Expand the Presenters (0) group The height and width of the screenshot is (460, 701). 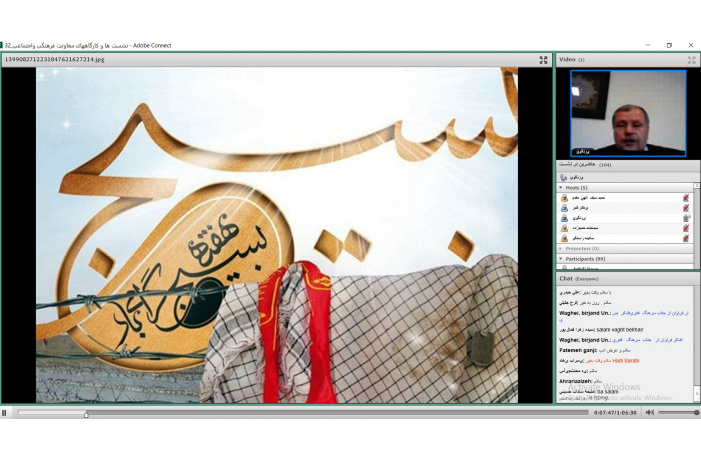pos(561,249)
